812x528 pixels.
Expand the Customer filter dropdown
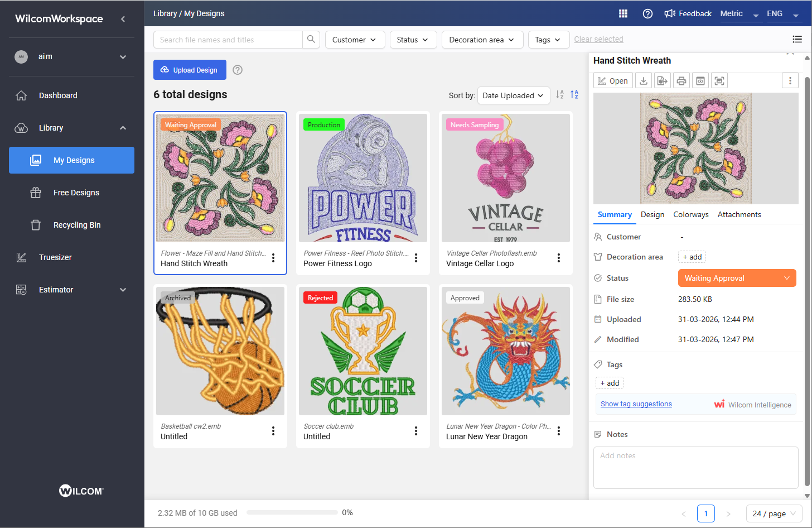pos(354,40)
